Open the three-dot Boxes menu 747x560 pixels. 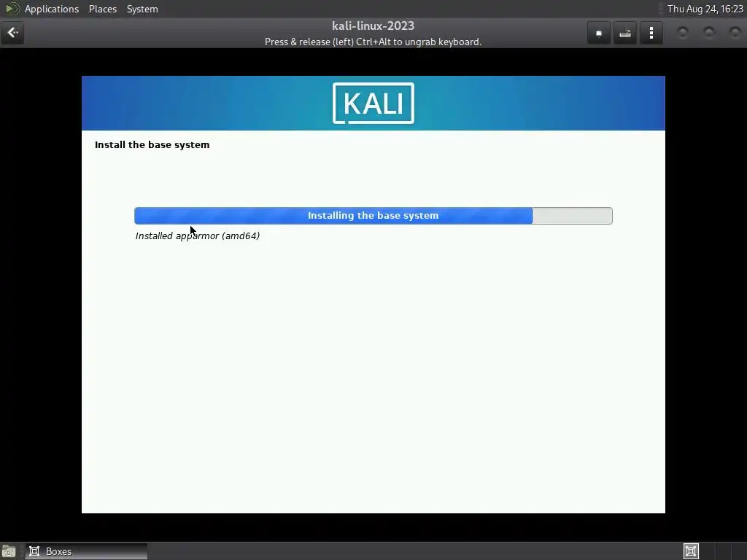[x=651, y=33]
